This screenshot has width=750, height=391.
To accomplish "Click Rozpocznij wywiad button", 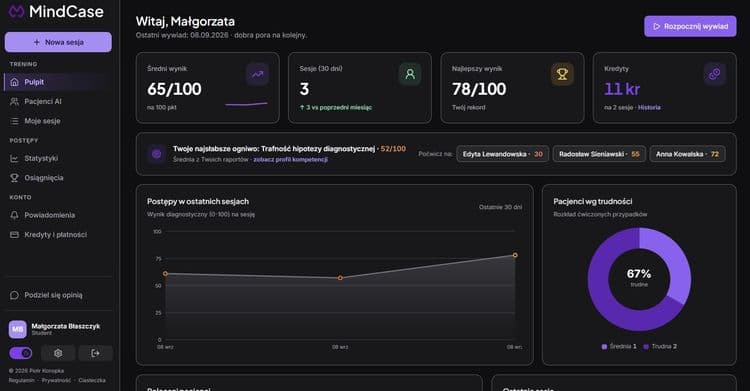I will [690, 26].
